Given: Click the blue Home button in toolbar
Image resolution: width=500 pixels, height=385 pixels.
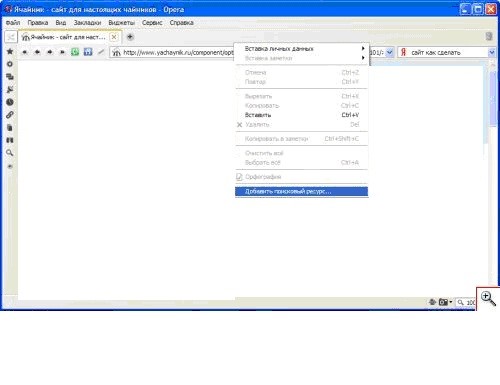Looking at the screenshot, I should coord(88,52).
